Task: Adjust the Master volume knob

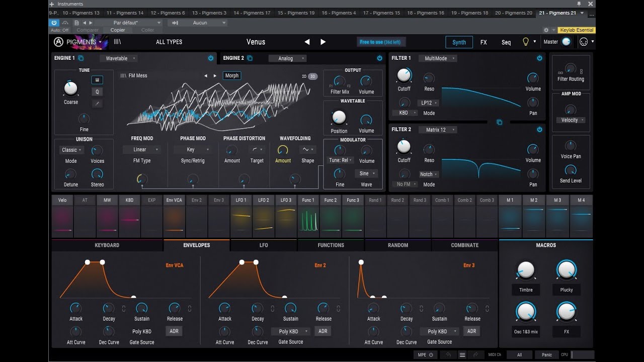Action: (x=567, y=42)
